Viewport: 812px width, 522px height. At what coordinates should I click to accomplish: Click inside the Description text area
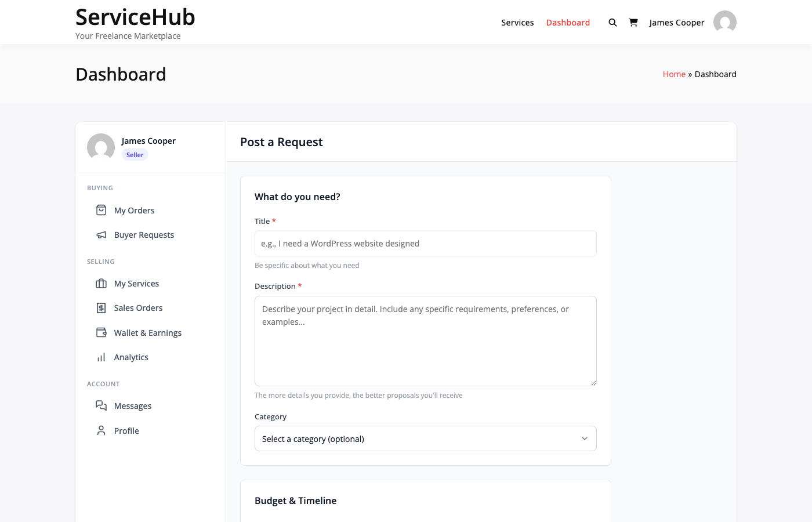pos(425,340)
